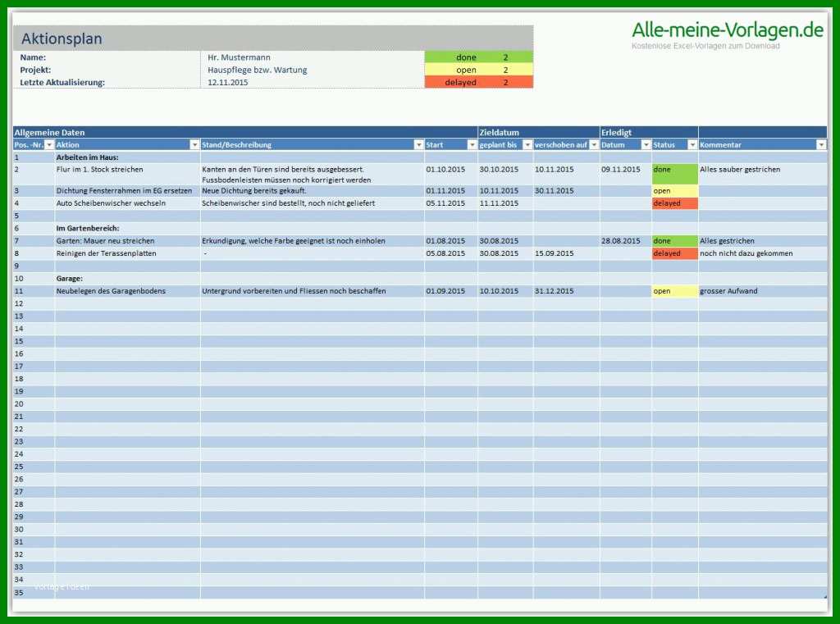This screenshot has height=624, width=840.
Task: Select the done status in row 2
Action: point(675,175)
